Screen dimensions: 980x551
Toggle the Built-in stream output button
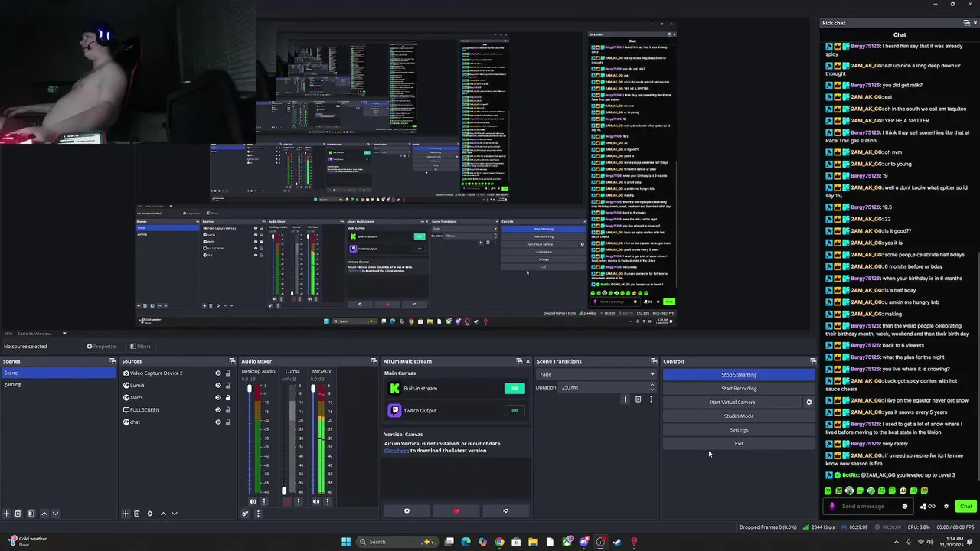514,389
